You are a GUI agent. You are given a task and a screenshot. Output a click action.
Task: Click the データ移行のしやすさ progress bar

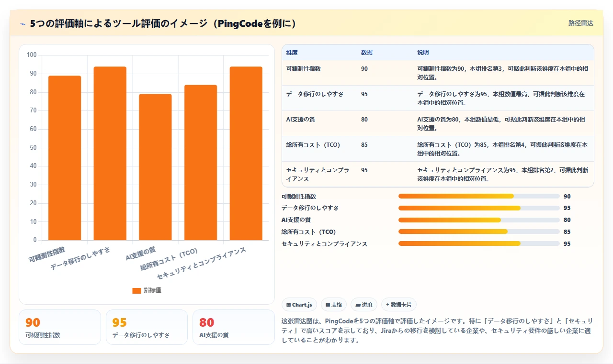[x=479, y=208]
